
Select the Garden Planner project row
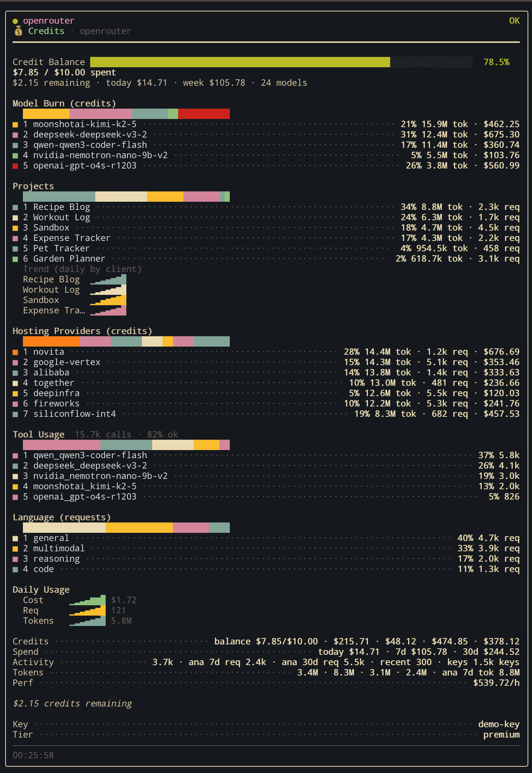[266, 259]
